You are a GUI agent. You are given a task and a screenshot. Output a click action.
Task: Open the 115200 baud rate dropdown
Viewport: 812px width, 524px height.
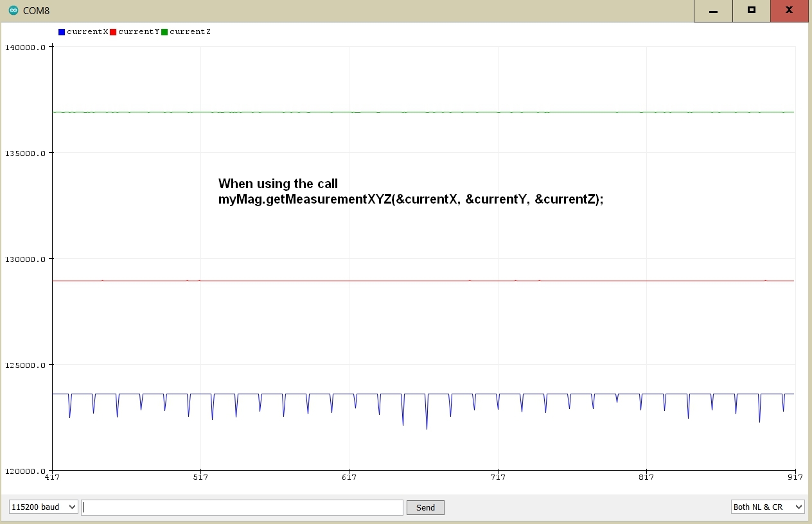(x=42, y=507)
